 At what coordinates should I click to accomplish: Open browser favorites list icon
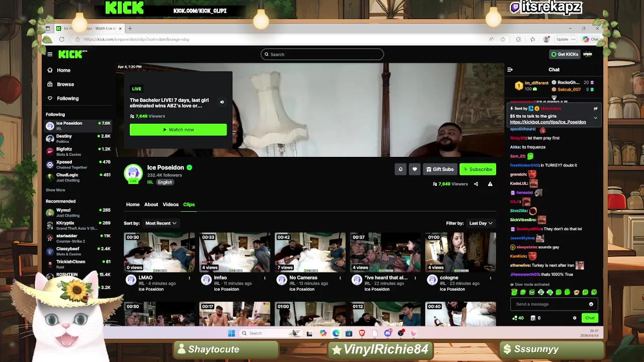coord(532,39)
